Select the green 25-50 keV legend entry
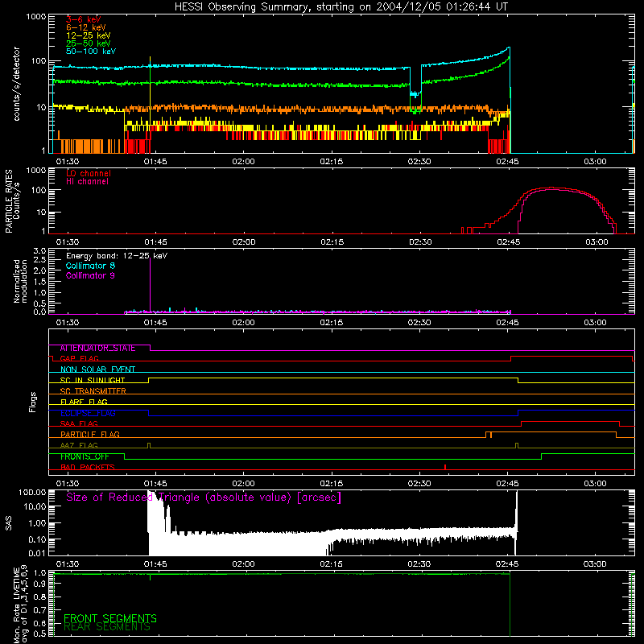This screenshot has height=644, width=644. point(89,43)
